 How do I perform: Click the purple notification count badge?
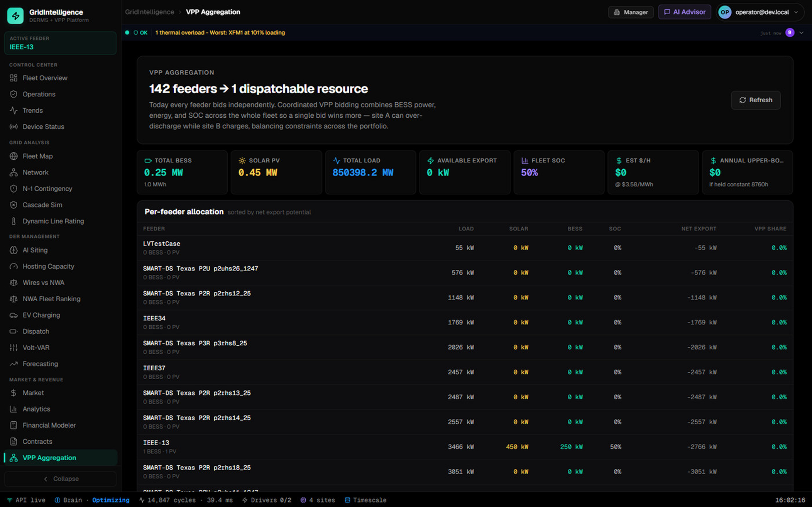click(x=790, y=32)
